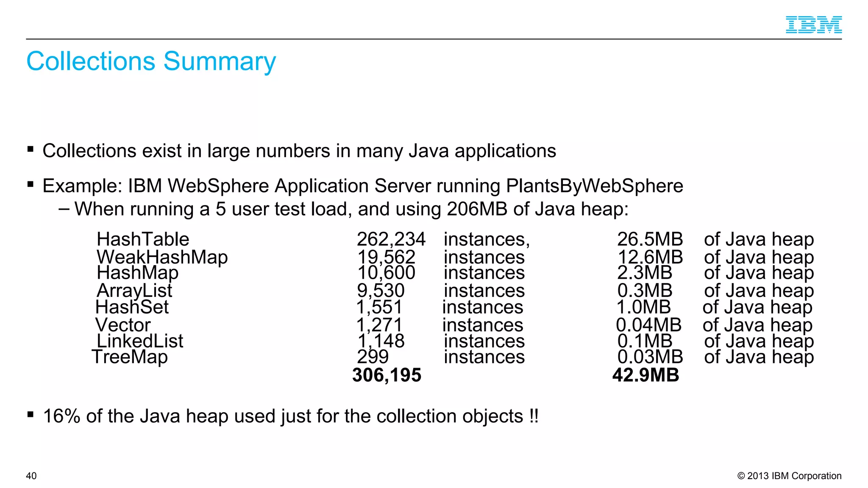Click the 26.5MB heap value
Viewport: 868px width, 488px height.
pos(650,239)
